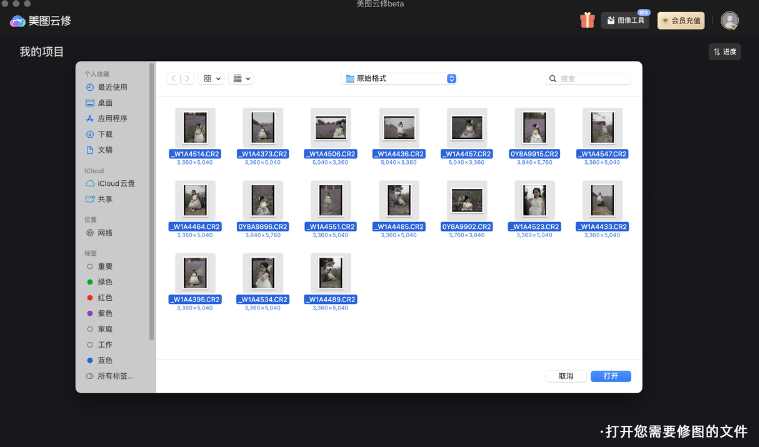Go back with the left arrow
This screenshot has height=447, width=759.
click(174, 78)
